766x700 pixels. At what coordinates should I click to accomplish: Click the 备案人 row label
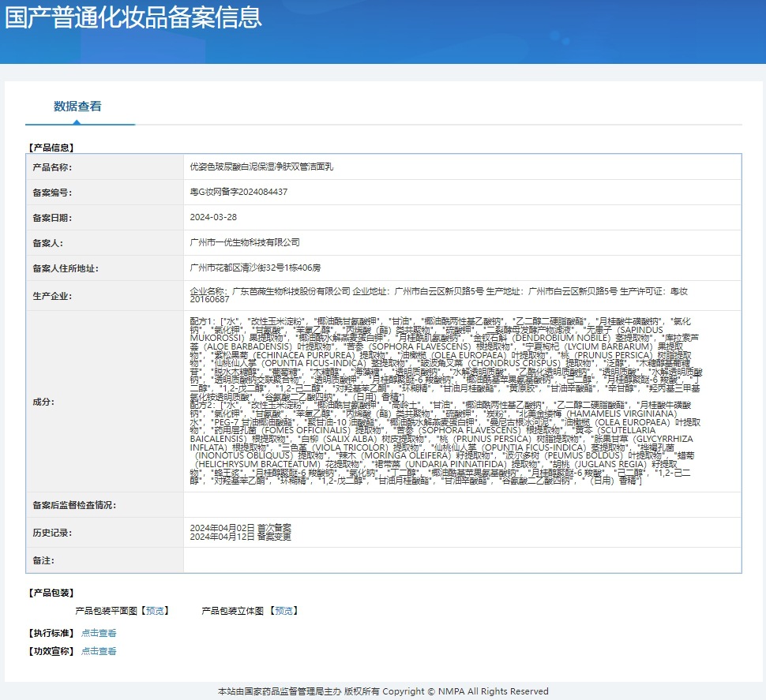pyautogui.click(x=48, y=244)
